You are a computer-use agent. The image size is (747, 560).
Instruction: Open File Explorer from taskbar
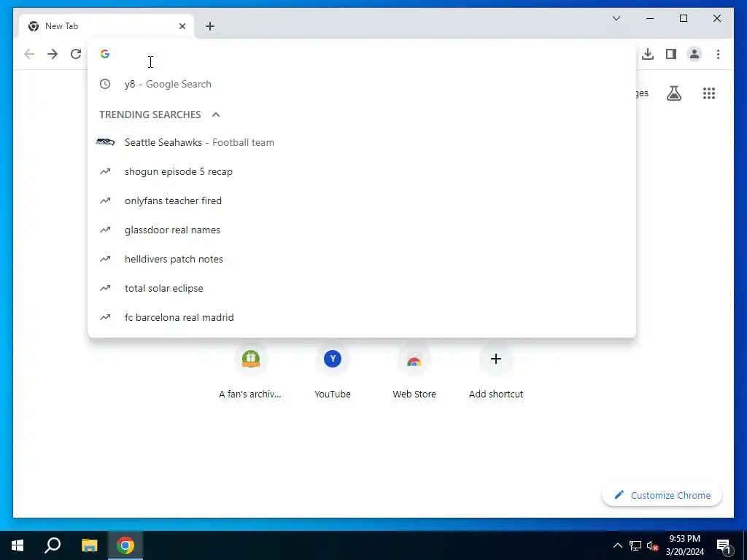tap(89, 545)
